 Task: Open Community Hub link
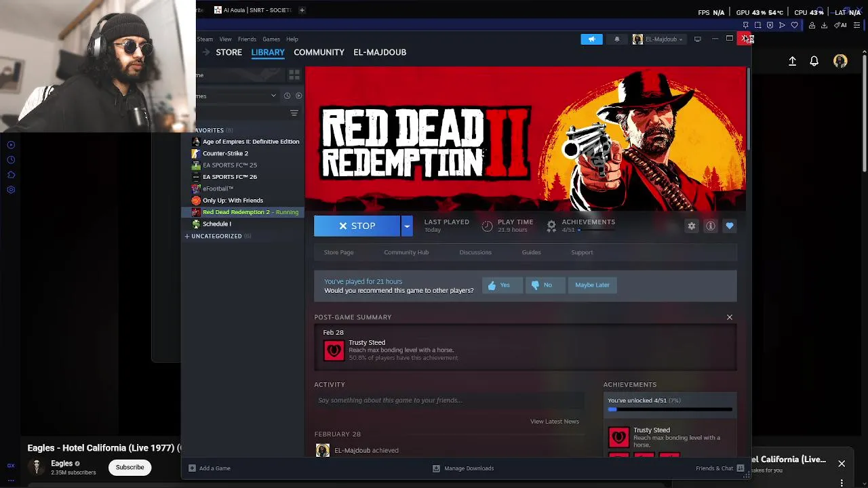[x=406, y=252]
